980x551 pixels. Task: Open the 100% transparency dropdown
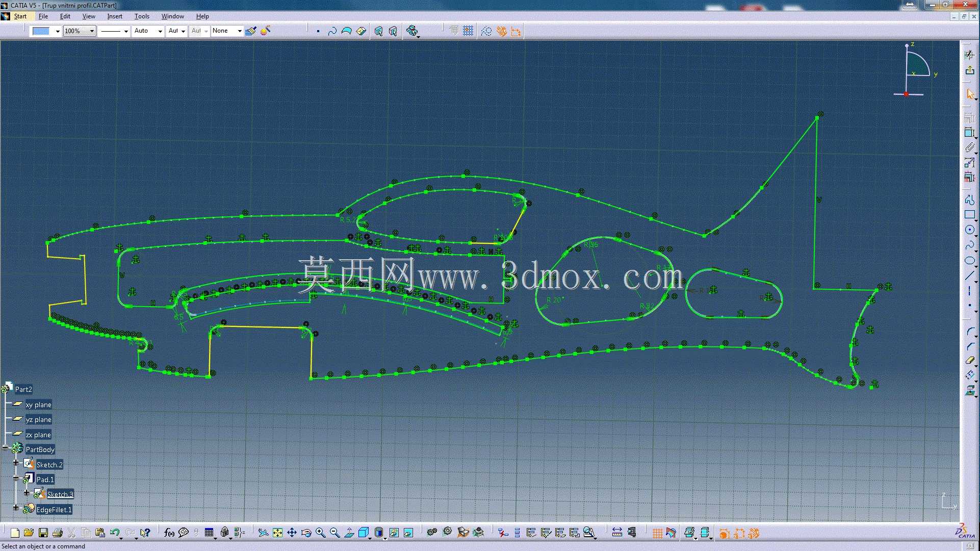[x=92, y=31]
